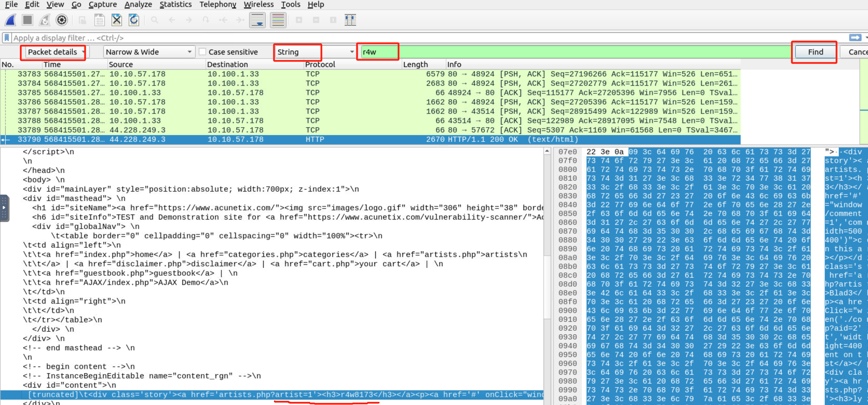Viewport: 868px width, 405px height.
Task: Select packet 33789 from 44.228.249.3
Action: (x=370, y=130)
